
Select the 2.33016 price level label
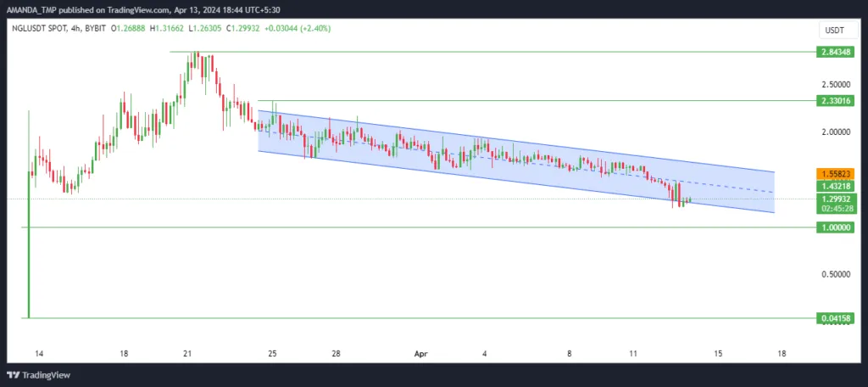[837, 100]
